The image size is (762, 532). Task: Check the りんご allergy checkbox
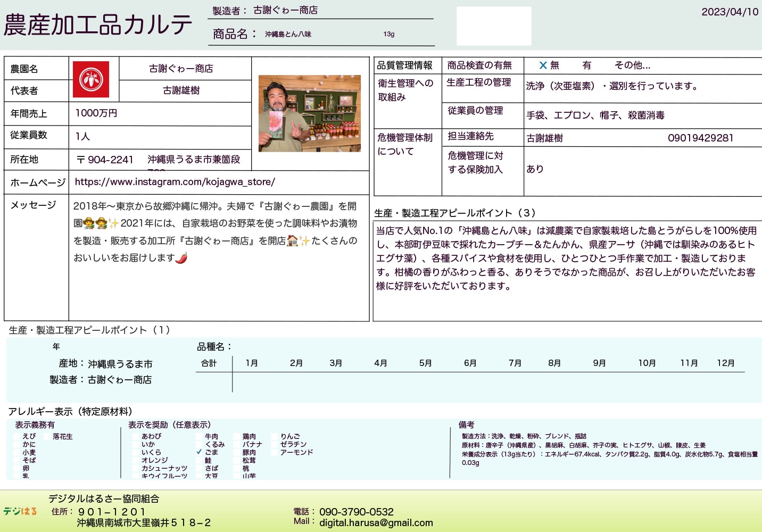[275, 436]
